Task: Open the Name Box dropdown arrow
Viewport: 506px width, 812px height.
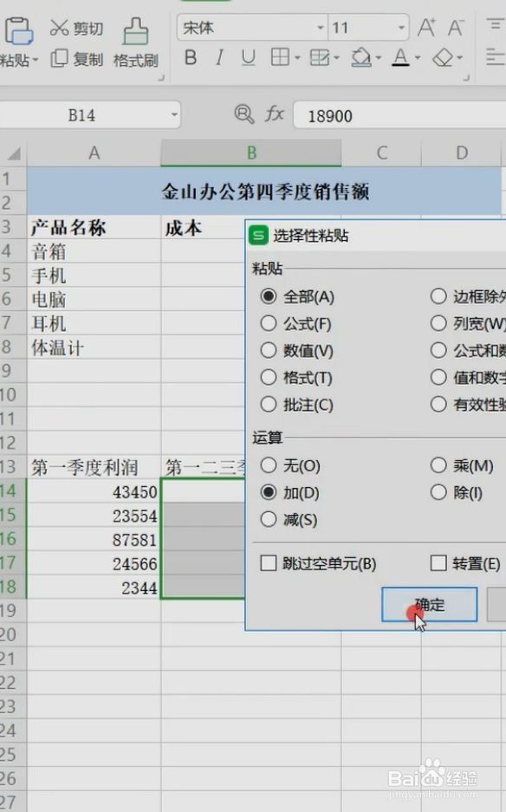Action: tap(174, 114)
